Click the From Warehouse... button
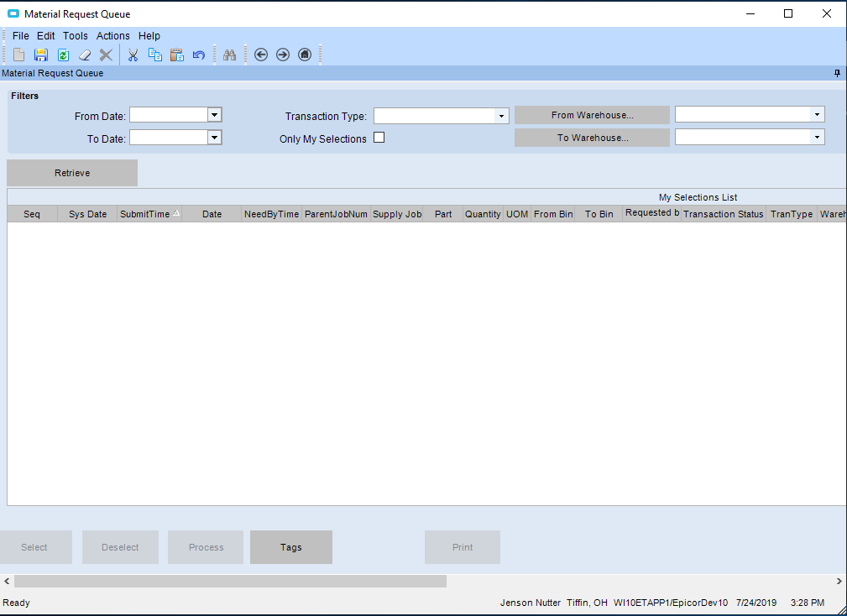Image resolution: width=847 pixels, height=616 pixels. [x=592, y=115]
